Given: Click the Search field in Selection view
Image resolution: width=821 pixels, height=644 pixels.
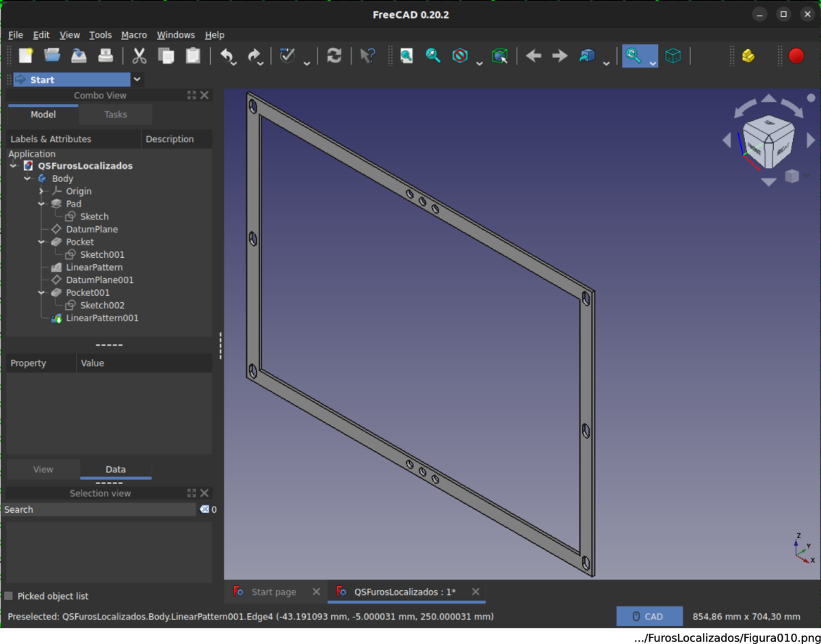Looking at the screenshot, I should tap(99, 509).
